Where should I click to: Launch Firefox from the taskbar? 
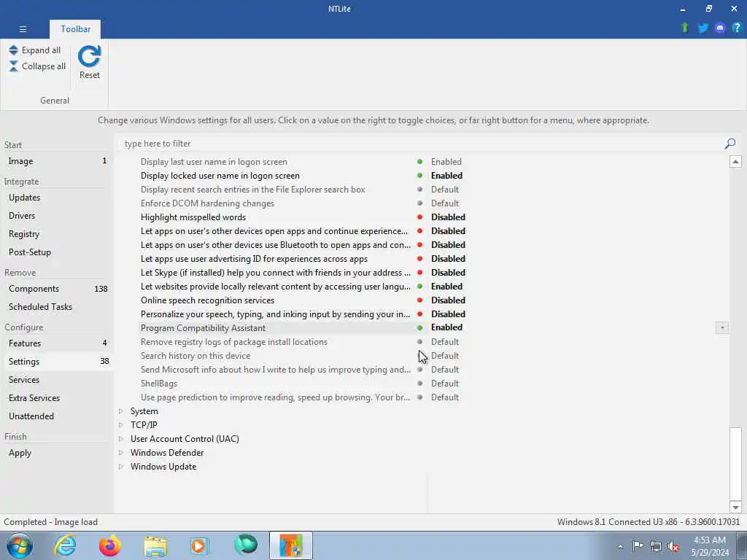[x=109, y=545]
